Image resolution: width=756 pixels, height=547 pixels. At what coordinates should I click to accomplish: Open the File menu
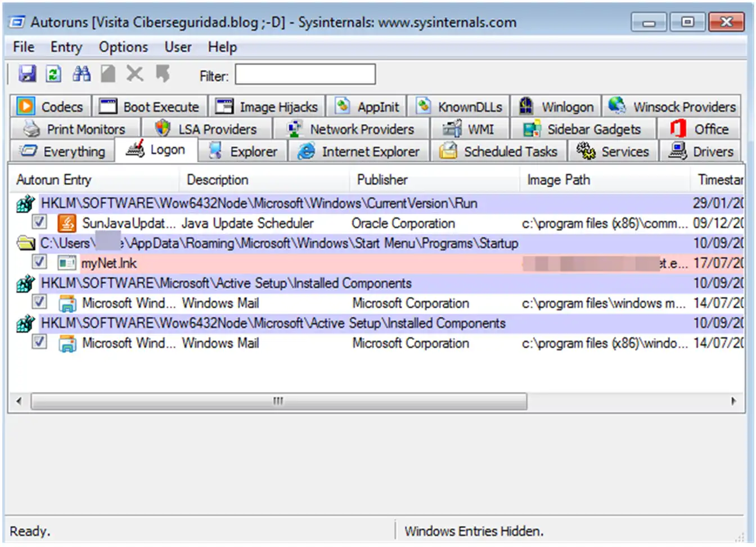pyautogui.click(x=24, y=47)
